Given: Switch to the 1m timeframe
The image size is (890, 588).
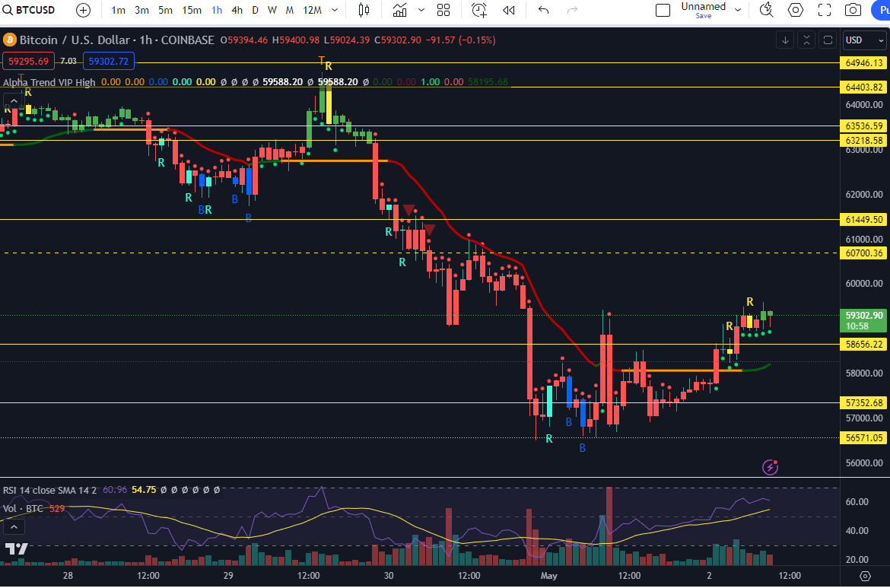Looking at the screenshot, I should click(118, 10).
